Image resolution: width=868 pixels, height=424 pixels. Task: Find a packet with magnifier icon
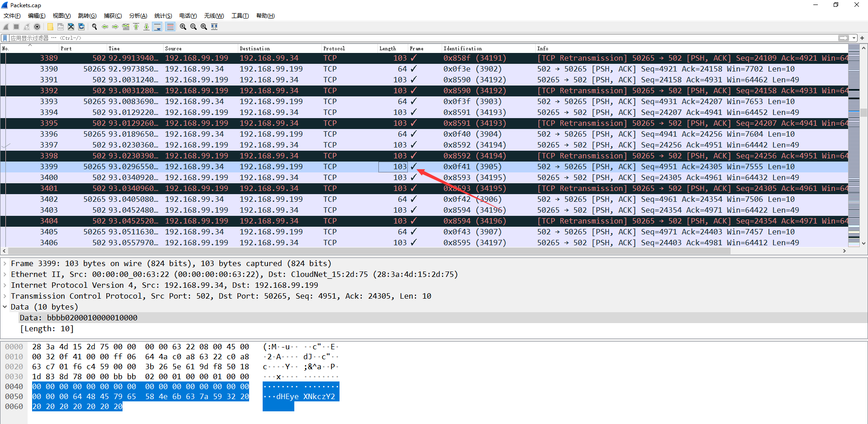(x=94, y=27)
